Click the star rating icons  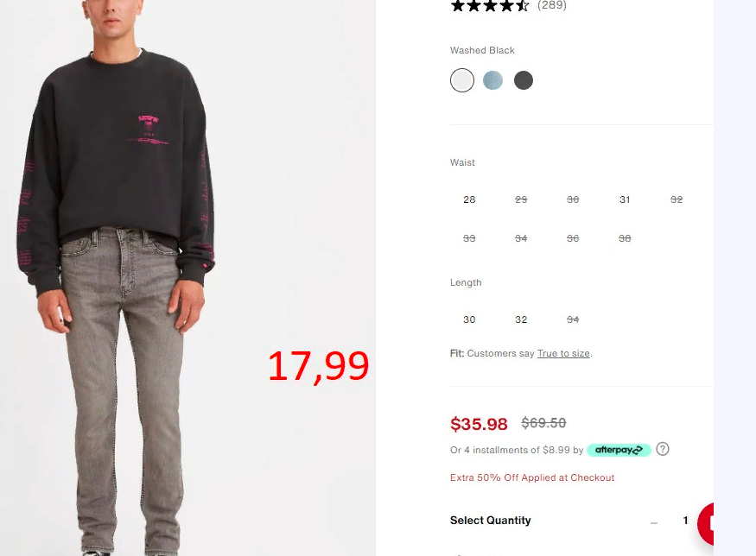click(490, 6)
